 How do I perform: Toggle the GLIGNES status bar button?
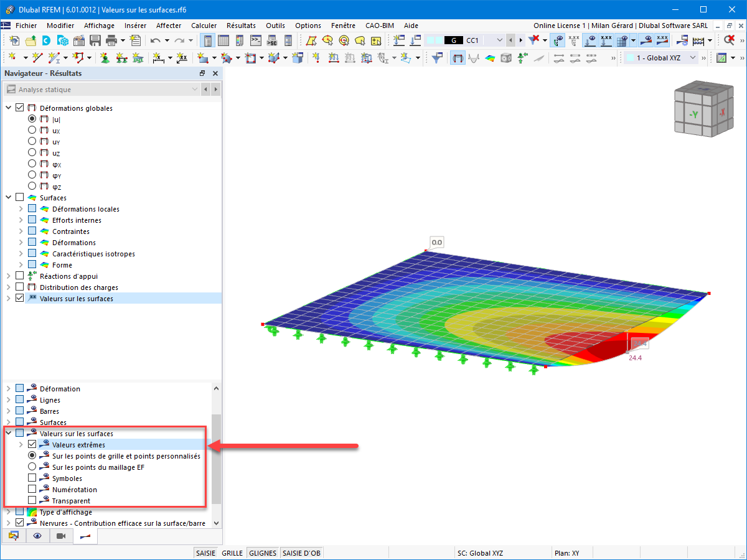[x=263, y=553]
